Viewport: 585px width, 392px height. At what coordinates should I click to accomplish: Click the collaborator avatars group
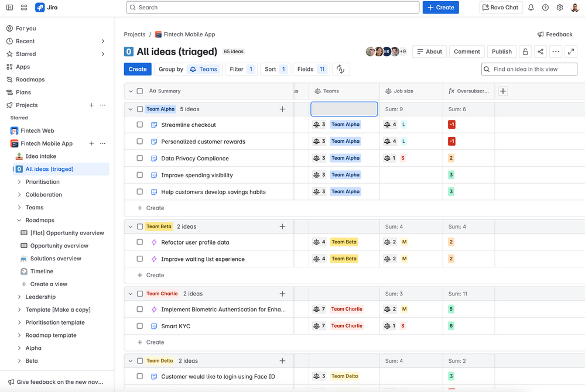tap(386, 51)
